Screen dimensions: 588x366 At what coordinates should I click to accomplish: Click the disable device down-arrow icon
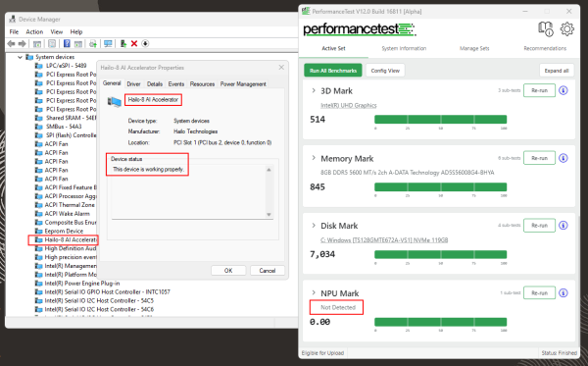[145, 44]
